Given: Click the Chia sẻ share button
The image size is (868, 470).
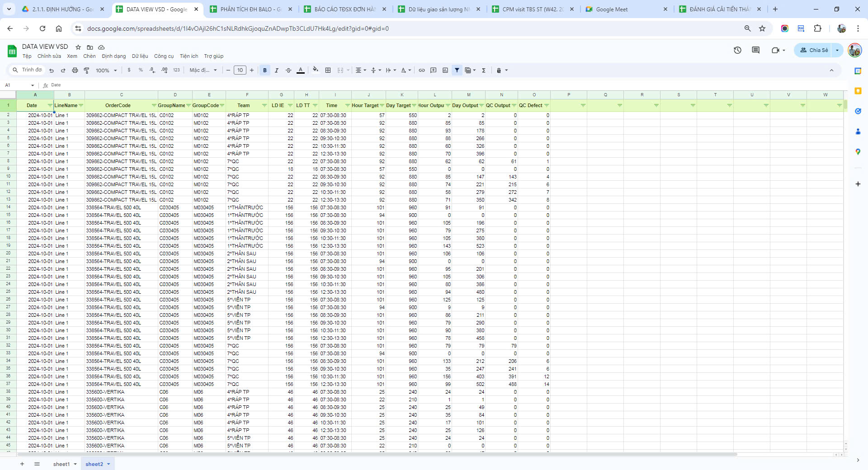Looking at the screenshot, I should (814, 50).
